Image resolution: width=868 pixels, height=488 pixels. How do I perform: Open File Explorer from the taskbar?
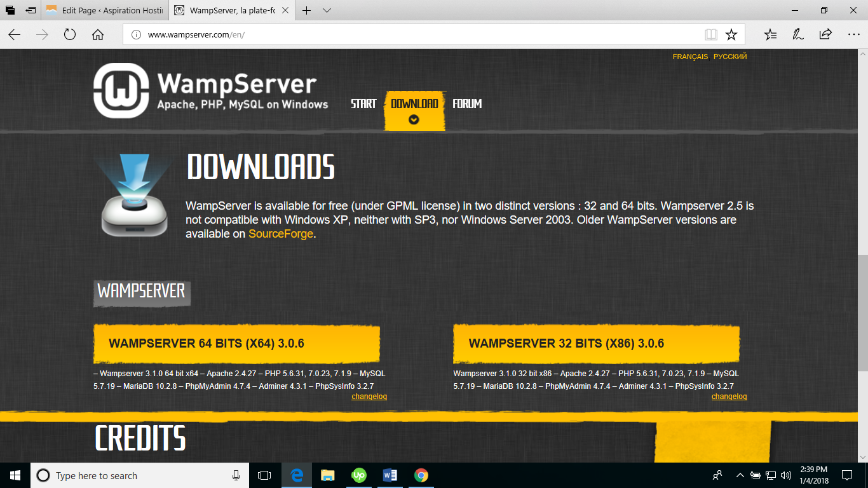(327, 475)
